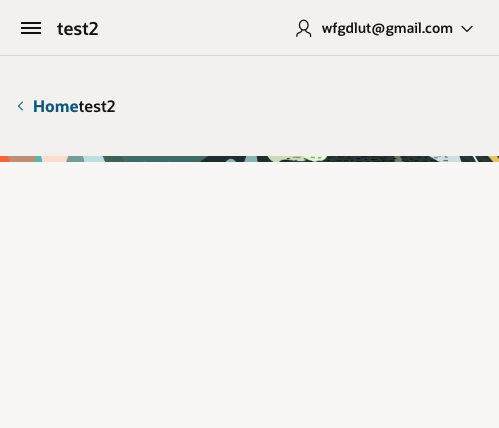
Task: Click the light blue banner segment
Action: pyautogui.click(x=93, y=159)
